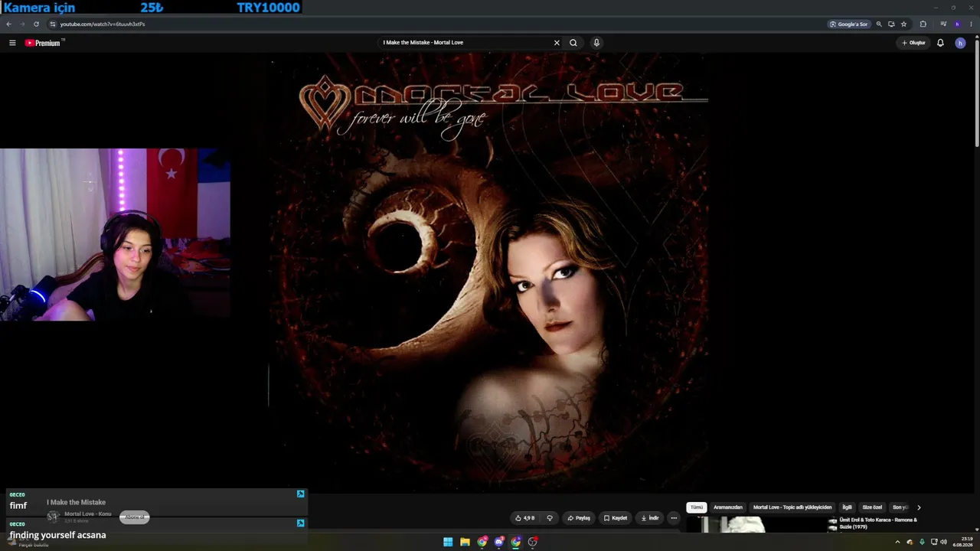
Task: Select the İlgili filter chip
Action: (847, 507)
